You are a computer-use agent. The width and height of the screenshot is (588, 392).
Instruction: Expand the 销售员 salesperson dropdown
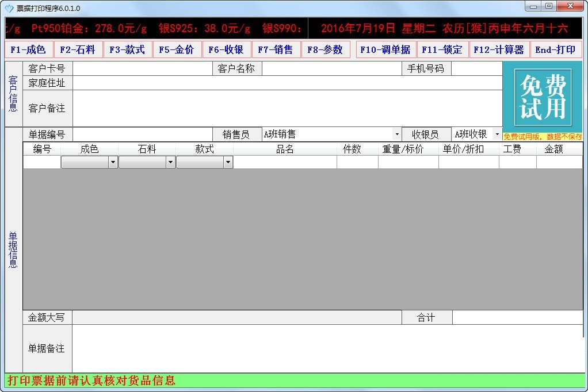point(396,134)
